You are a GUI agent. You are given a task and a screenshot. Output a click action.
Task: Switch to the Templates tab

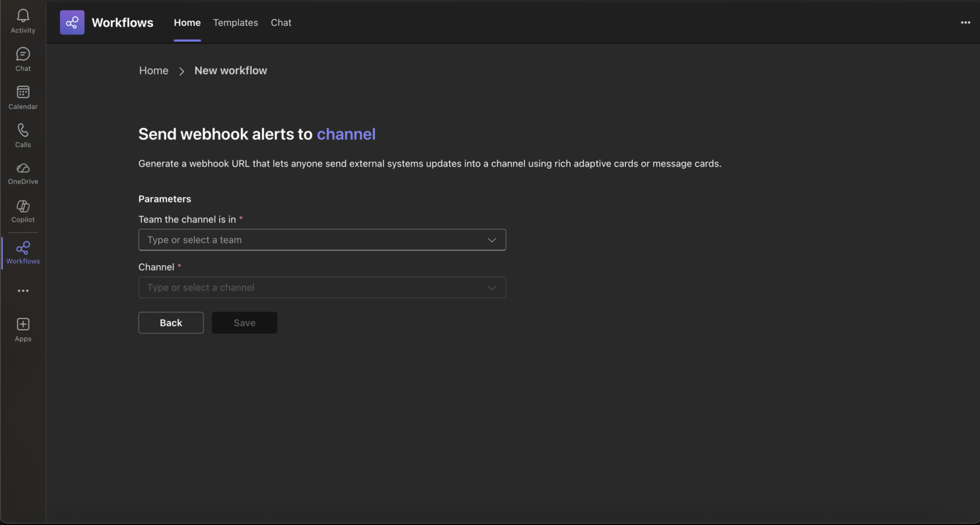(x=235, y=22)
